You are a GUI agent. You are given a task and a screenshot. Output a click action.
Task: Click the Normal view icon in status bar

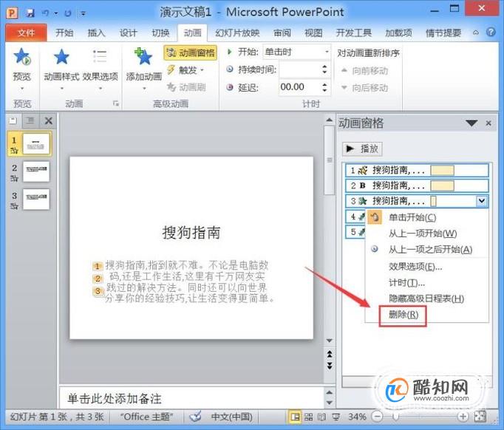click(295, 417)
